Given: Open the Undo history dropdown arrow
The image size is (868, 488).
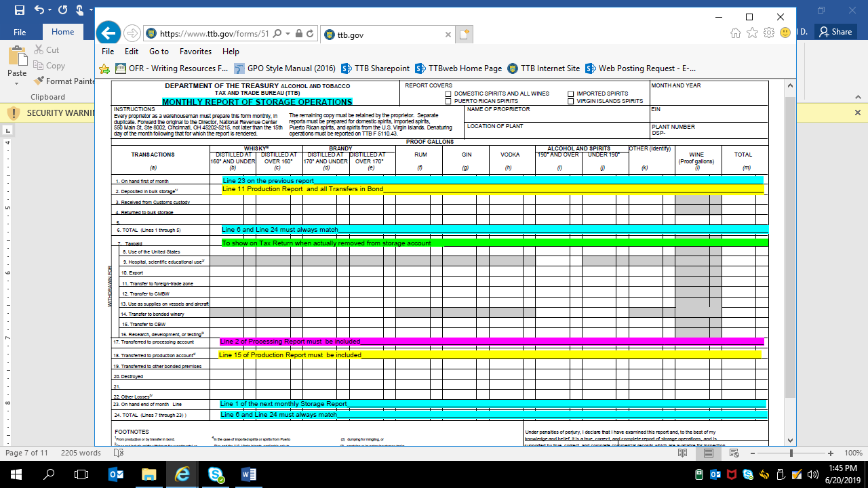Looking at the screenshot, I should pos(51,10).
